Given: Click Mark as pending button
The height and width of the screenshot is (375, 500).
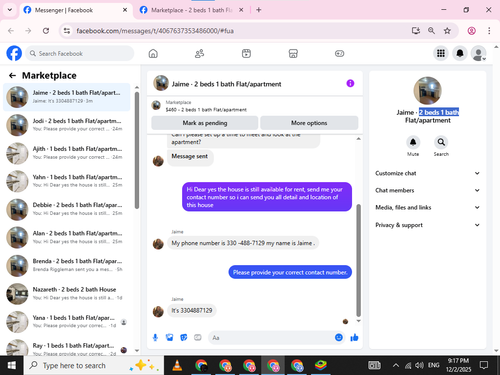Looking at the screenshot, I should 205,123.
